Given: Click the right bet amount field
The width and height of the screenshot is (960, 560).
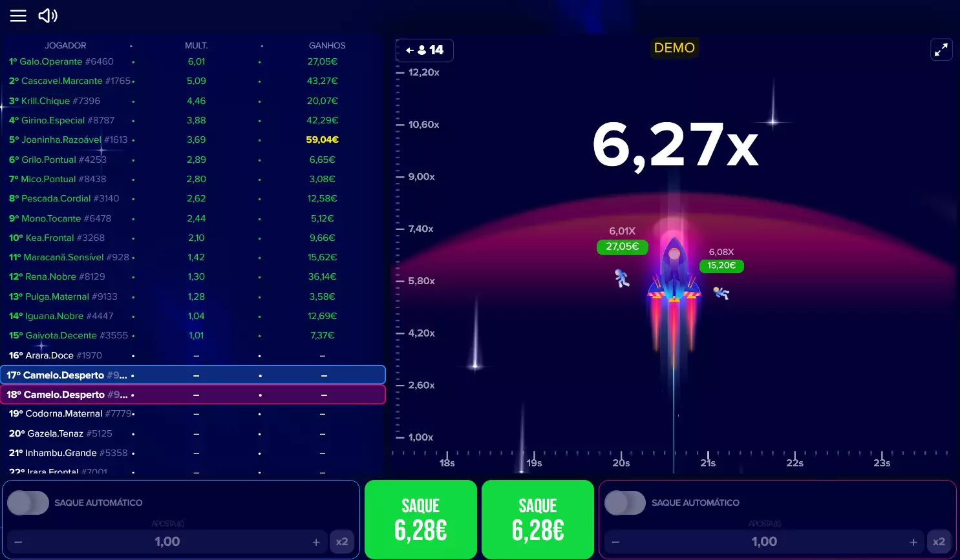Looking at the screenshot, I should (x=765, y=541).
